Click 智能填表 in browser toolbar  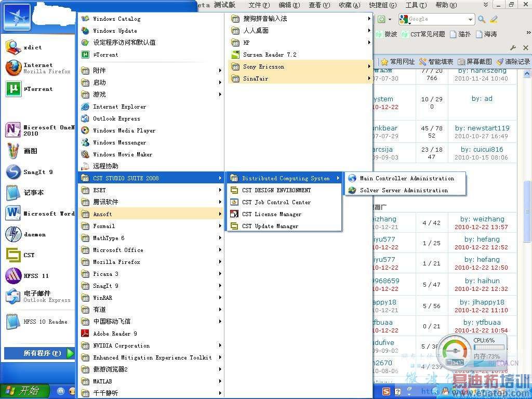tap(436, 61)
